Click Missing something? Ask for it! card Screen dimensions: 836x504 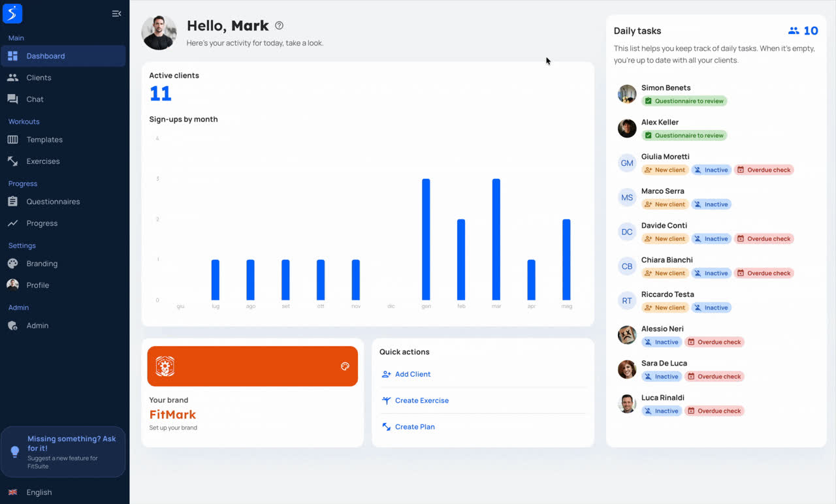pyautogui.click(x=63, y=452)
